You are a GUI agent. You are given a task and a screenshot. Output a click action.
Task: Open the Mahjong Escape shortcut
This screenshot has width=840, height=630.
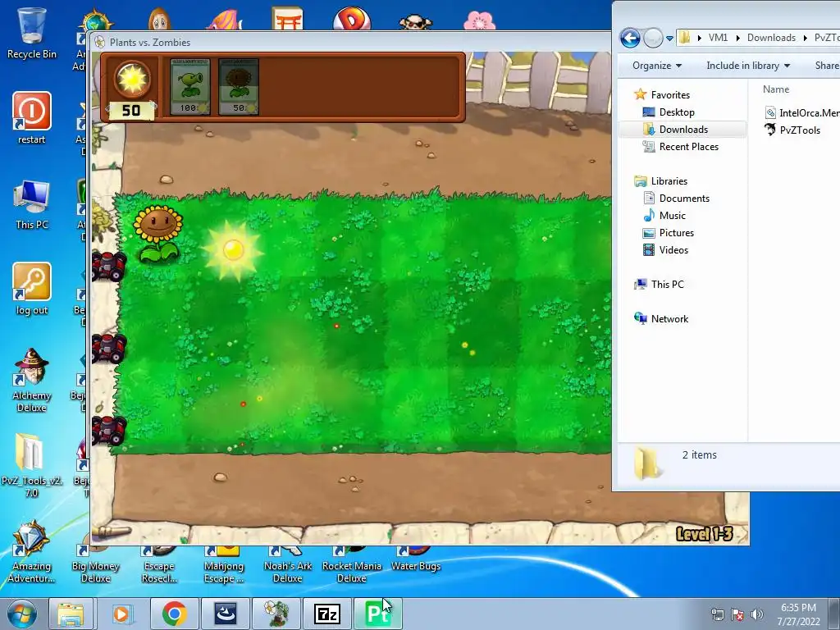click(223, 564)
